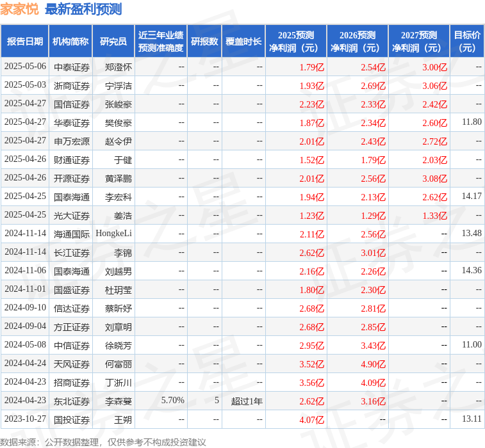The width and height of the screenshot is (485, 448).
Task: Click the 近三年业绩预测准确度 column header
Action: pyautogui.click(x=161, y=42)
